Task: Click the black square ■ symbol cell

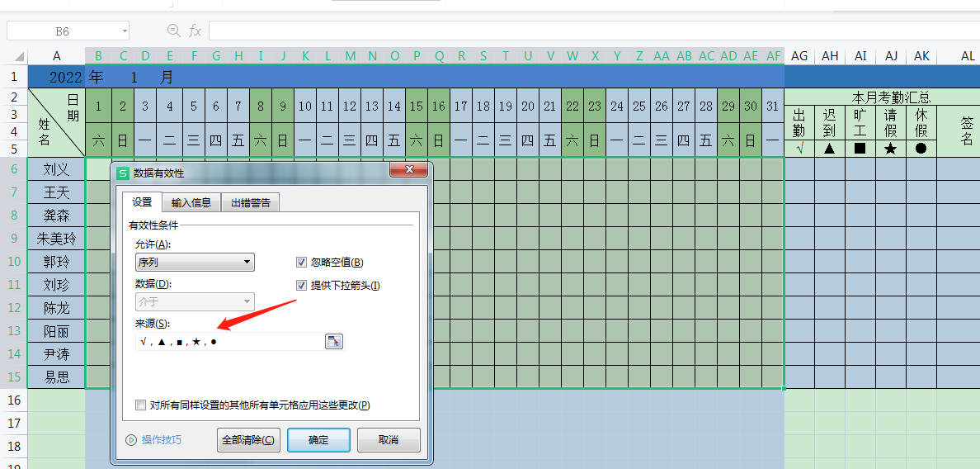Action: [x=860, y=148]
